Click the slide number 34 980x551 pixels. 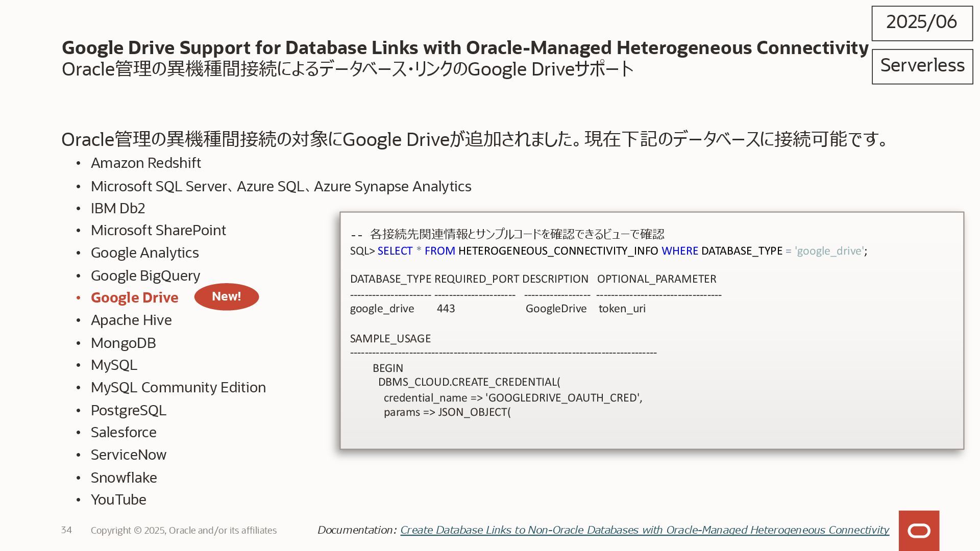click(66, 530)
